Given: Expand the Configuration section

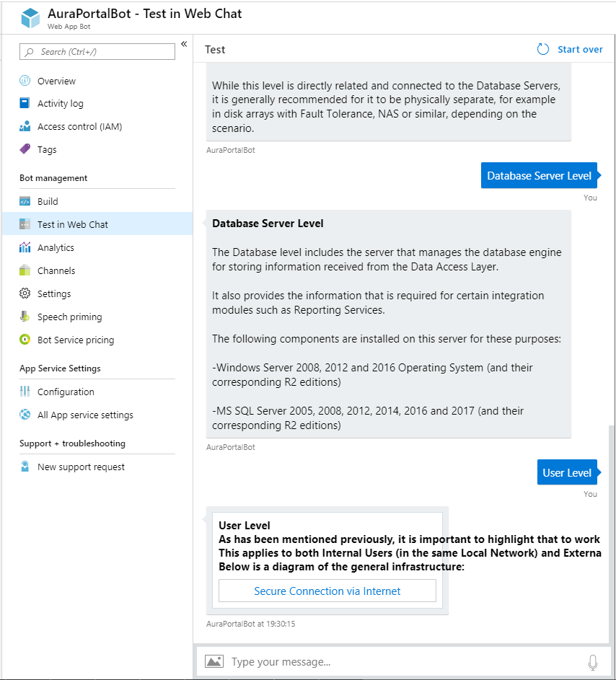Looking at the screenshot, I should (x=64, y=392).
